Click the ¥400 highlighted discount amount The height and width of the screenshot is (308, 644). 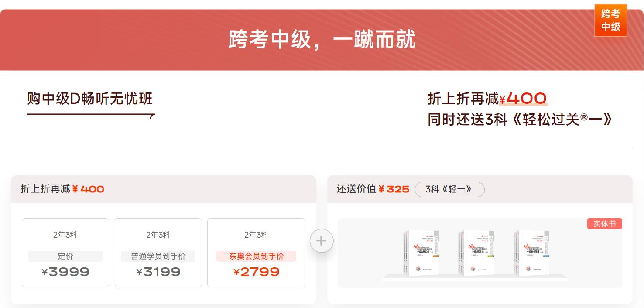[523, 99]
